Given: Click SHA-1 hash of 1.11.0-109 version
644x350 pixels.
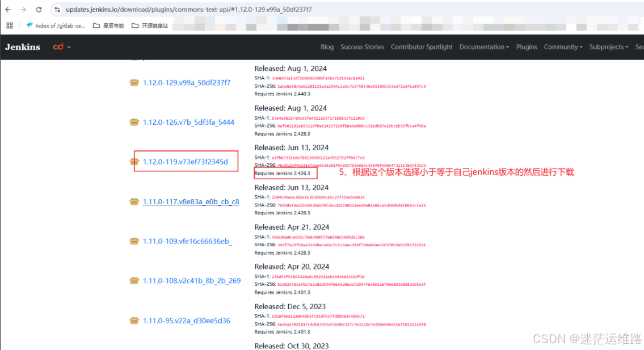Looking at the screenshot, I should (x=318, y=237).
